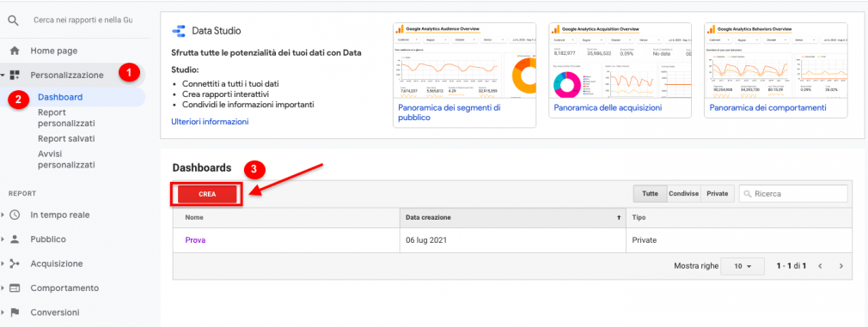This screenshot has height=327, width=868.
Task: Select the Condivise filter toggle
Action: point(684,194)
